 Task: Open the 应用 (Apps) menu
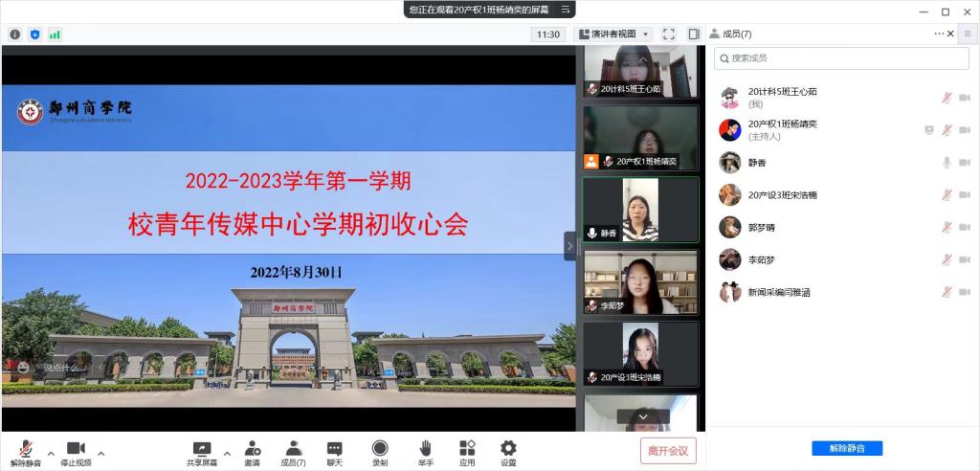(467, 449)
